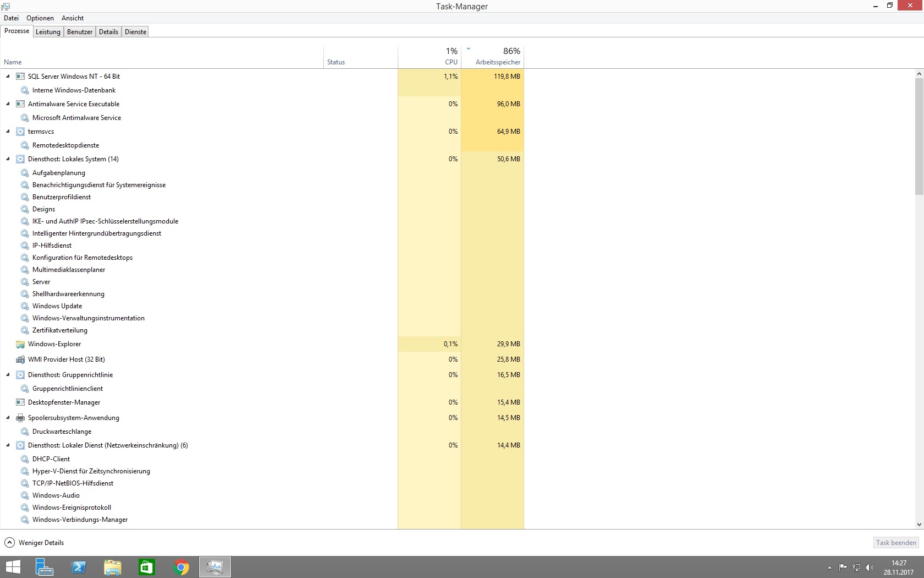
Task: Click the Windows Update service icon
Action: tap(25, 306)
